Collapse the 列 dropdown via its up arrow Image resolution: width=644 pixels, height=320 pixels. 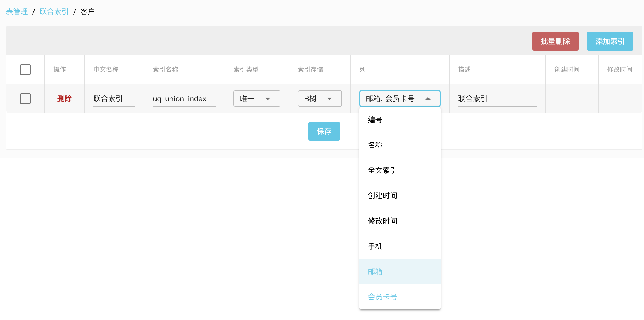[x=428, y=99]
